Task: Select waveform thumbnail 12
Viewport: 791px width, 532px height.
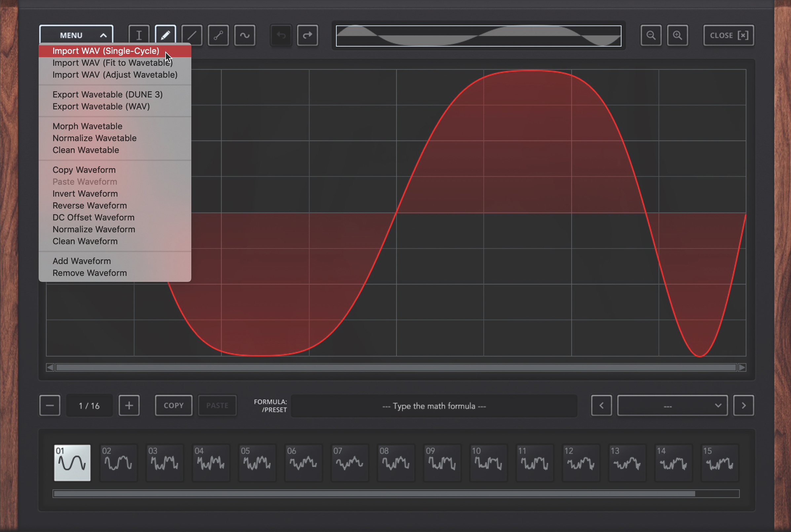Action: click(581, 463)
